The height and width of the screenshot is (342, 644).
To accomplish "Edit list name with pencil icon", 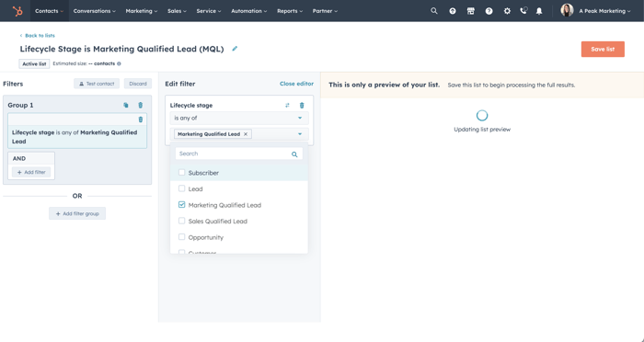I will 235,49.
